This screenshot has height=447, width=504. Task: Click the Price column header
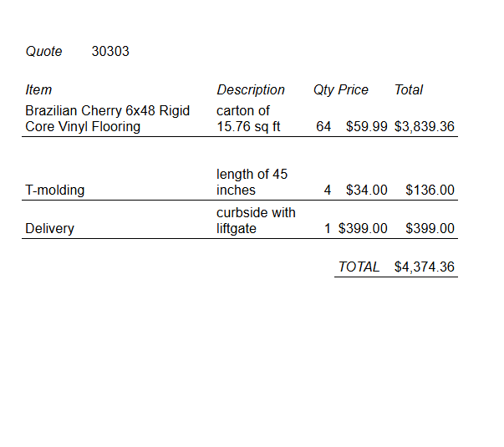pyautogui.click(x=354, y=89)
